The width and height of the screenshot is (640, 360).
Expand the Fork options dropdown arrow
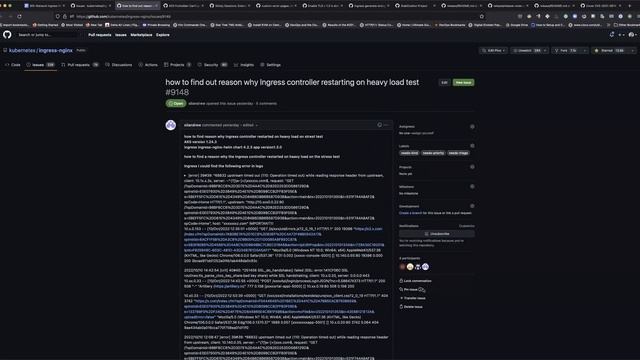click(x=585, y=51)
